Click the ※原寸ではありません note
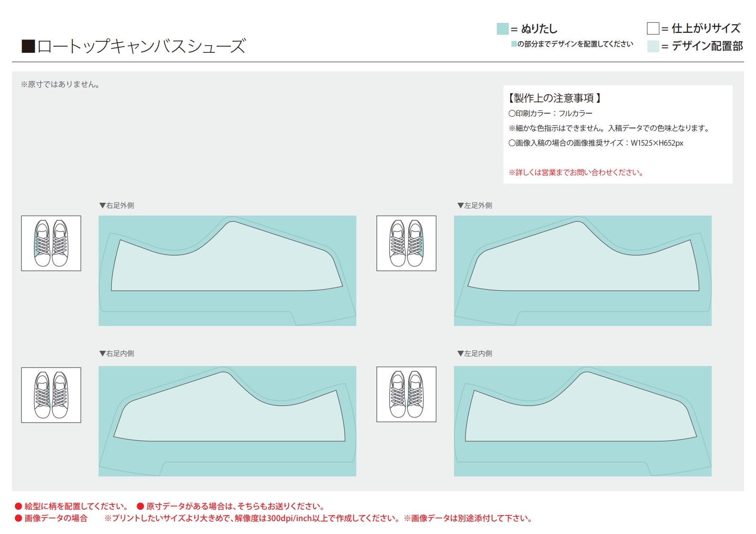Image resolution: width=756 pixels, height=534 pixels. [x=60, y=84]
